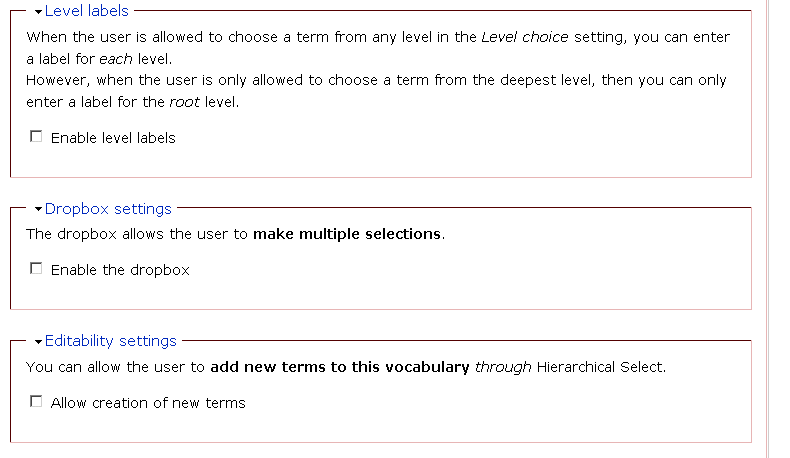
Task: Click the bold 'make multiple selections' text
Action: tap(347, 234)
